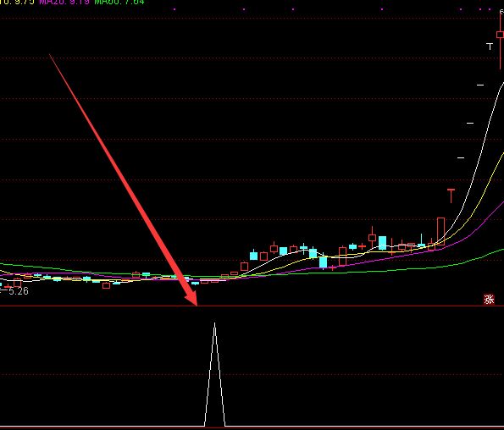504x430 pixels.
Task: Select the tall hollow red breakout candle
Action: click(441, 232)
